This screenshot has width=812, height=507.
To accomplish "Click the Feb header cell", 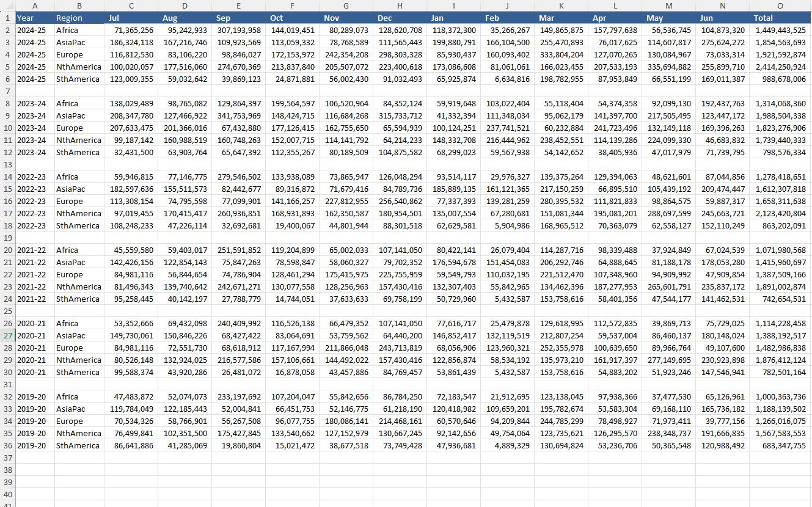I will click(x=507, y=18).
